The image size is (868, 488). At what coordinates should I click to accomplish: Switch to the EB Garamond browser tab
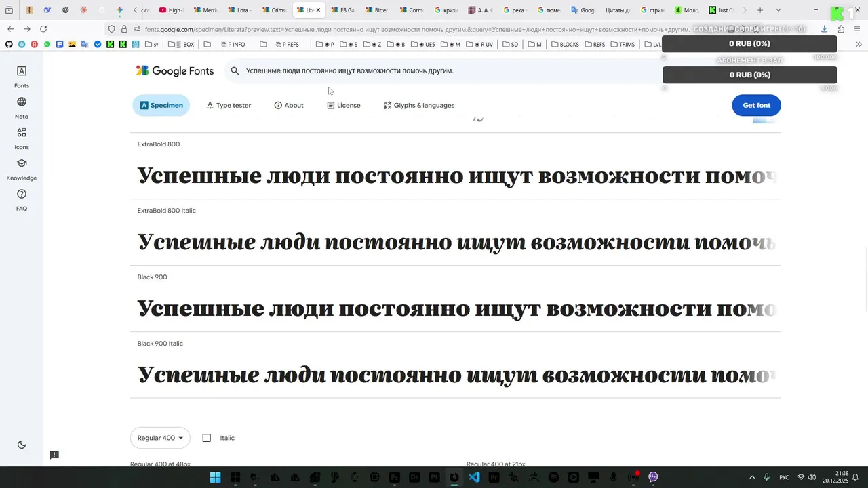(x=343, y=10)
